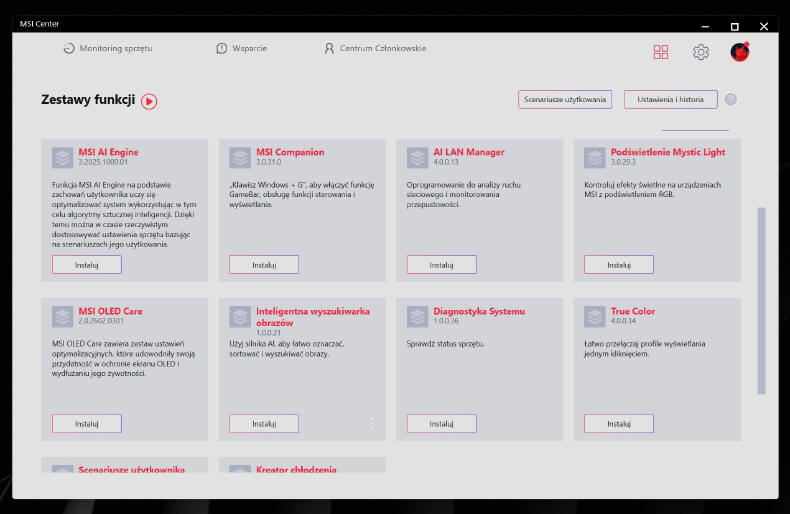790x514 pixels.
Task: Open Ustawienia i historia
Action: (x=670, y=100)
